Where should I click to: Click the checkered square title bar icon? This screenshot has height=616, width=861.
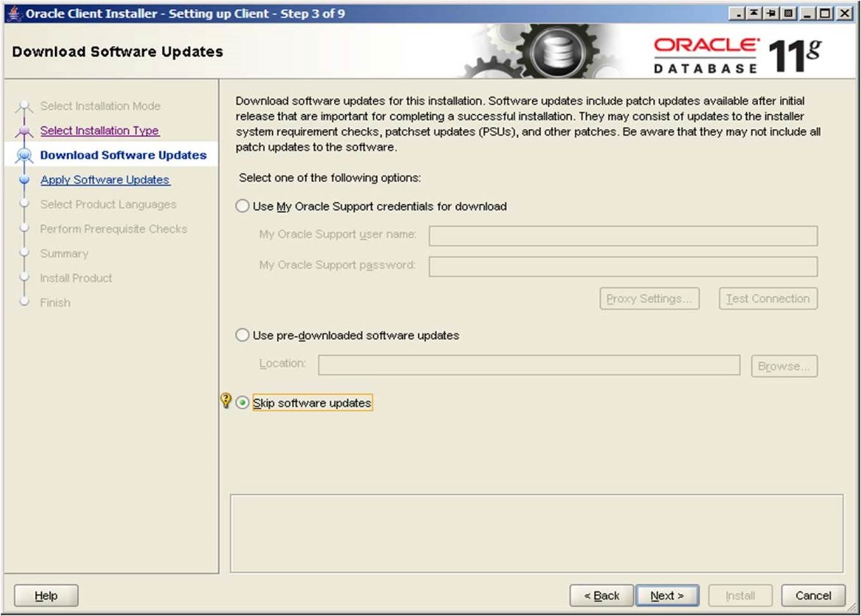tap(788, 13)
